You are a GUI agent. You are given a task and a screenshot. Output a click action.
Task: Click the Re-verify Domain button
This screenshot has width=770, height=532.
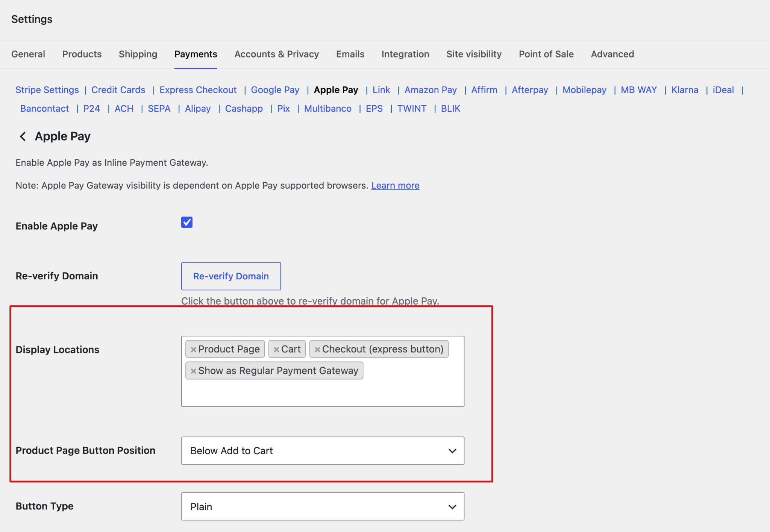pos(231,276)
